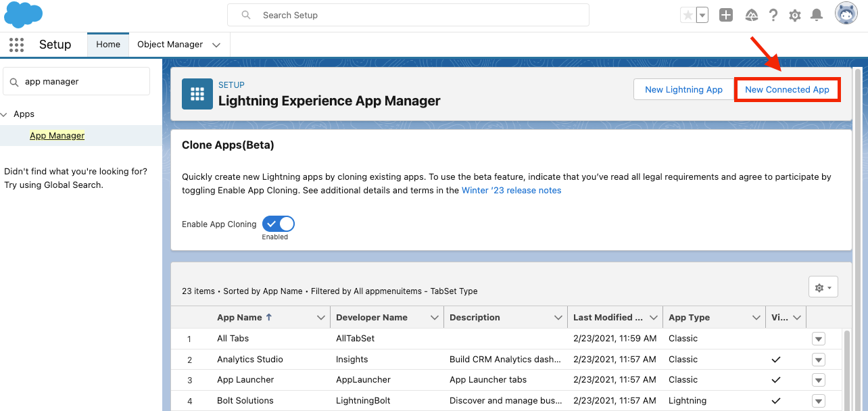This screenshot has height=411, width=868.
Task: Open the Trailhead guidance icon
Action: 751,15
